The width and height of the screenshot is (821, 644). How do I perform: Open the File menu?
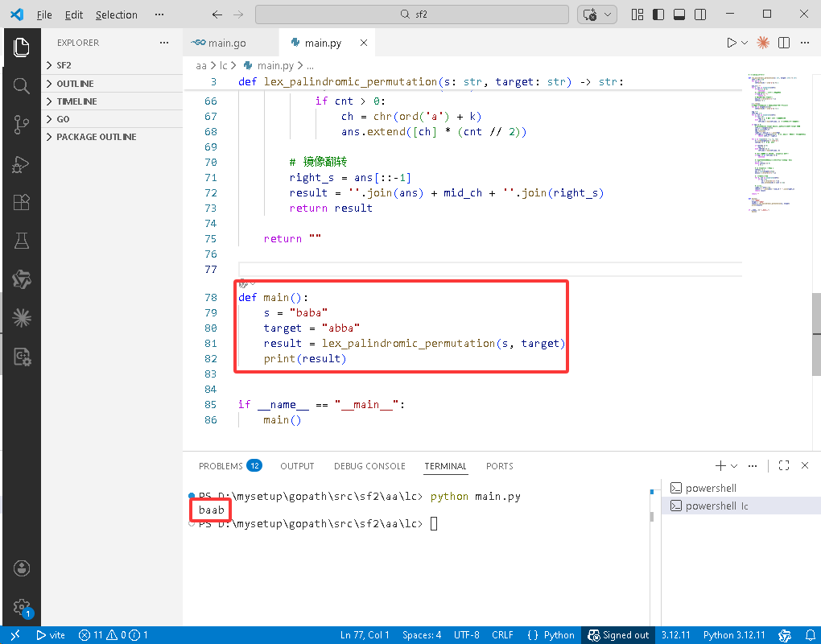pos(44,14)
